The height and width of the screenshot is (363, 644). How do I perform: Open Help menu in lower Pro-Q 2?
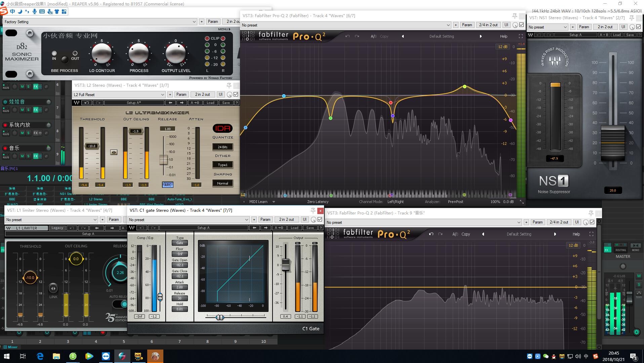(576, 234)
